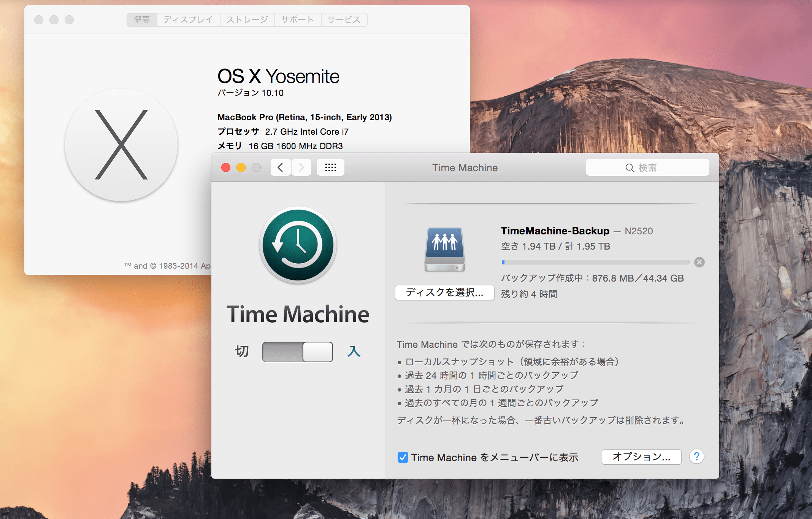Show all preferences via grid icon
The width and height of the screenshot is (812, 519).
tap(330, 167)
